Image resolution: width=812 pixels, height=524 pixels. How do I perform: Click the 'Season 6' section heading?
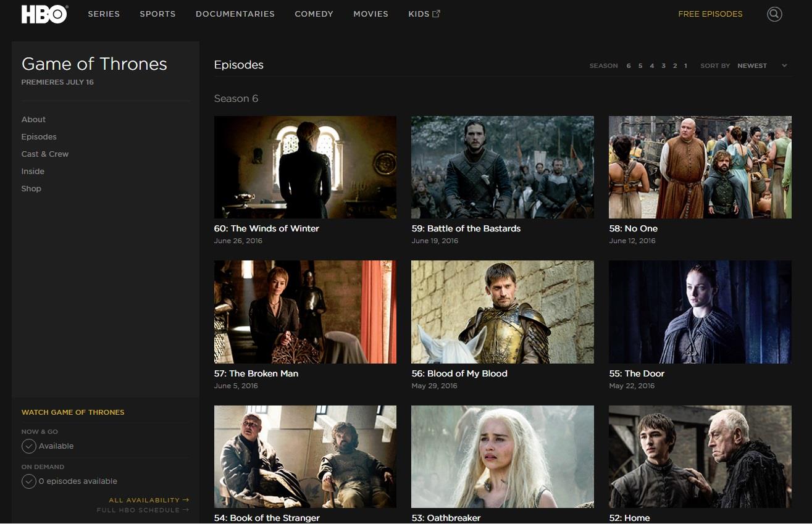tap(236, 99)
